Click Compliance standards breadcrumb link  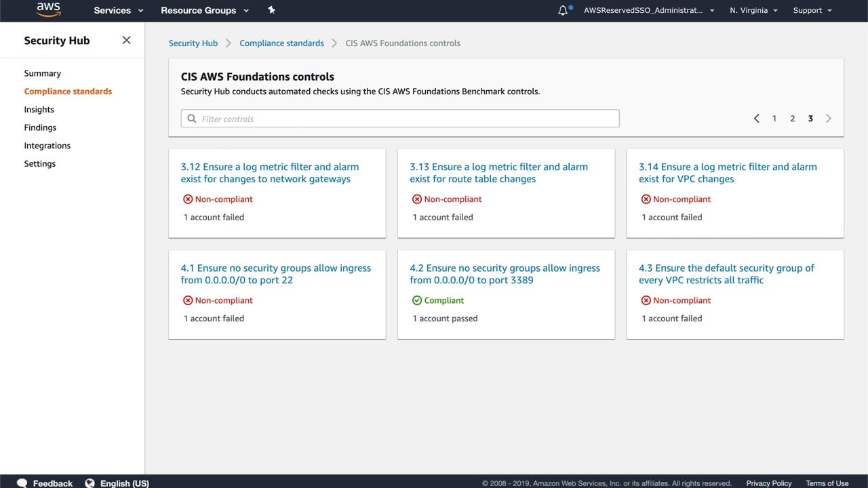click(x=281, y=43)
